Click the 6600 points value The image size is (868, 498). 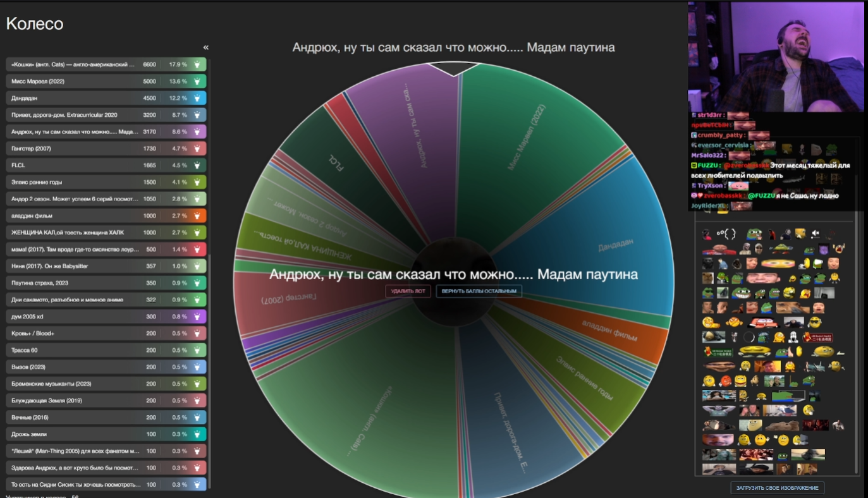pos(149,64)
